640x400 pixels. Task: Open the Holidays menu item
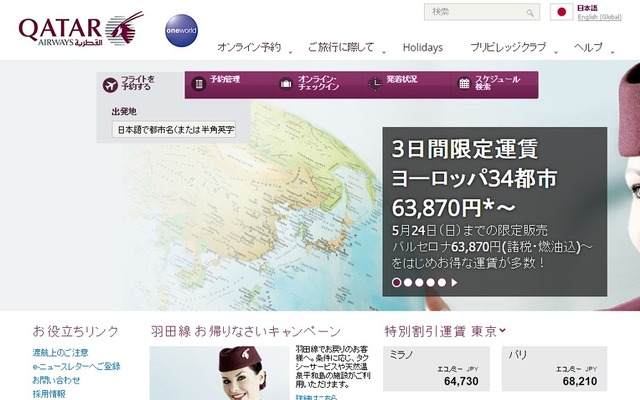(x=422, y=47)
